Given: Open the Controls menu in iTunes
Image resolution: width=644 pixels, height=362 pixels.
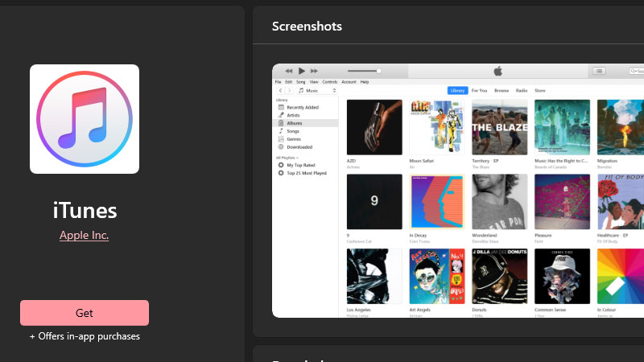Looking at the screenshot, I should coord(329,82).
